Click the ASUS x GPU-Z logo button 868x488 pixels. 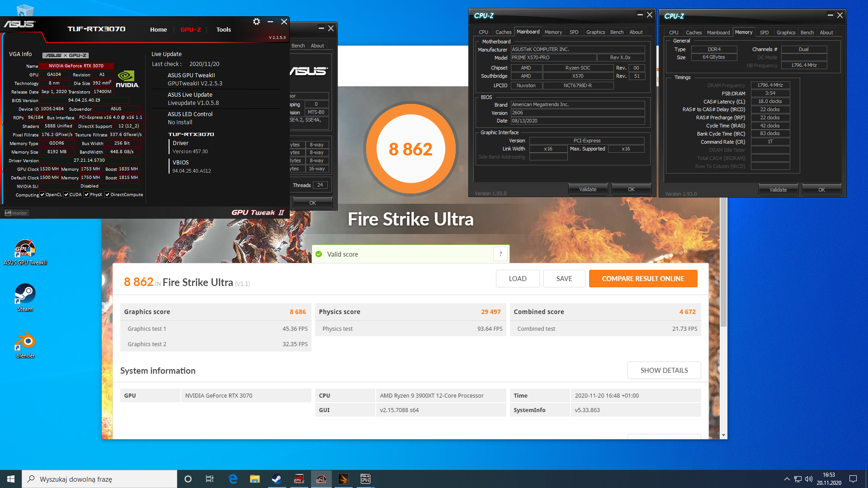[66, 55]
